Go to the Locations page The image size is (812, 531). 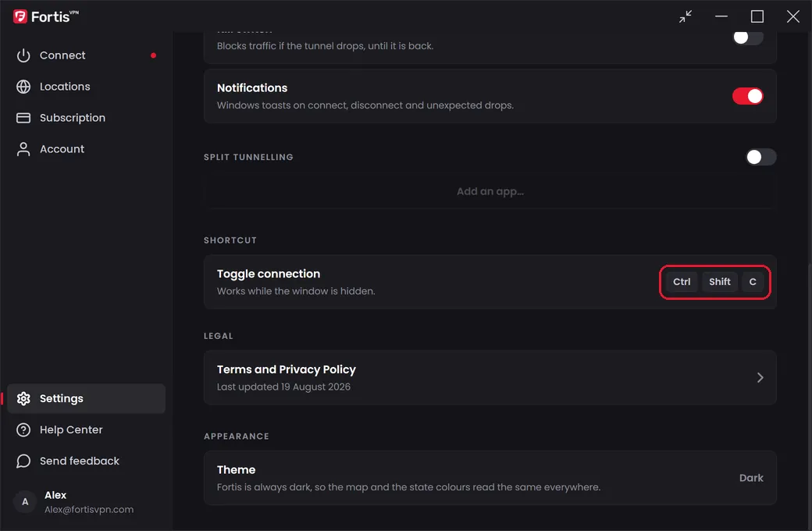tap(86, 87)
